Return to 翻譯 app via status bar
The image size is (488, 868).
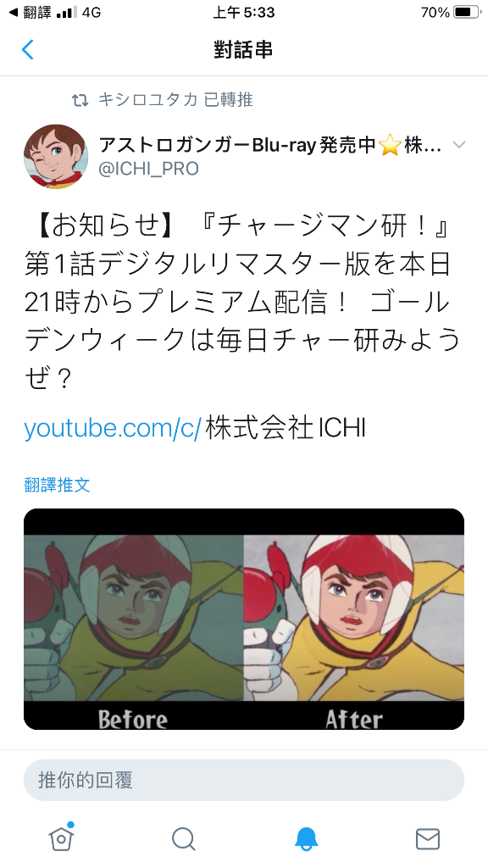coord(30,12)
